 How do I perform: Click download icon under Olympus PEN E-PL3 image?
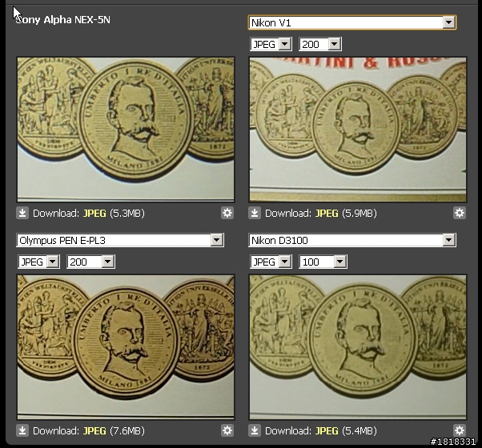pyautogui.click(x=22, y=430)
